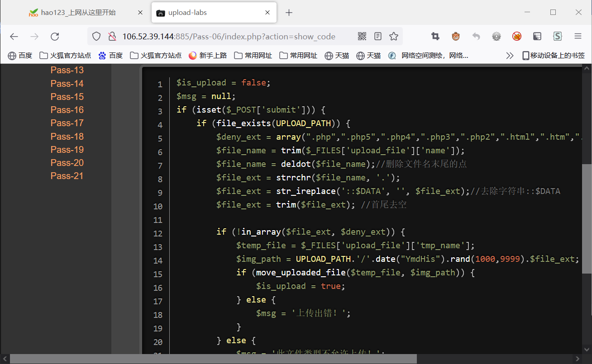Click the insecure connection lock icon
The height and width of the screenshot is (364, 592).
point(112,37)
